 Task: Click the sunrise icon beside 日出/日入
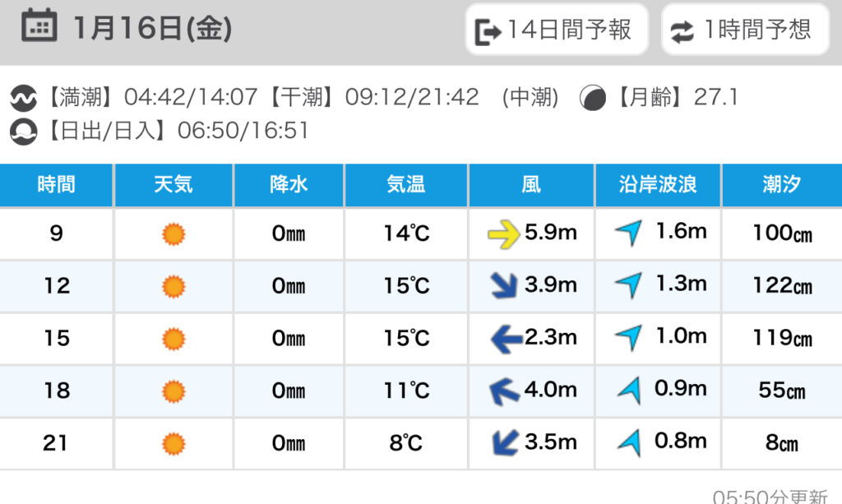tap(24, 131)
